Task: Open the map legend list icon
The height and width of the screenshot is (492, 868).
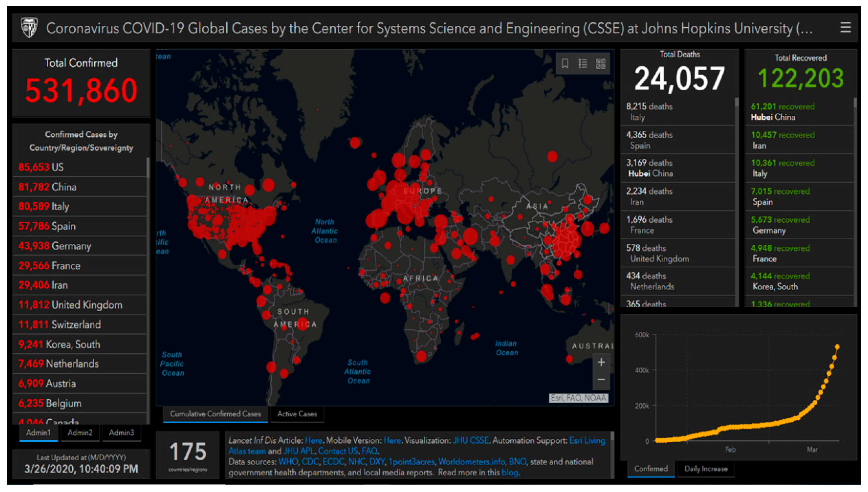Action: click(583, 63)
